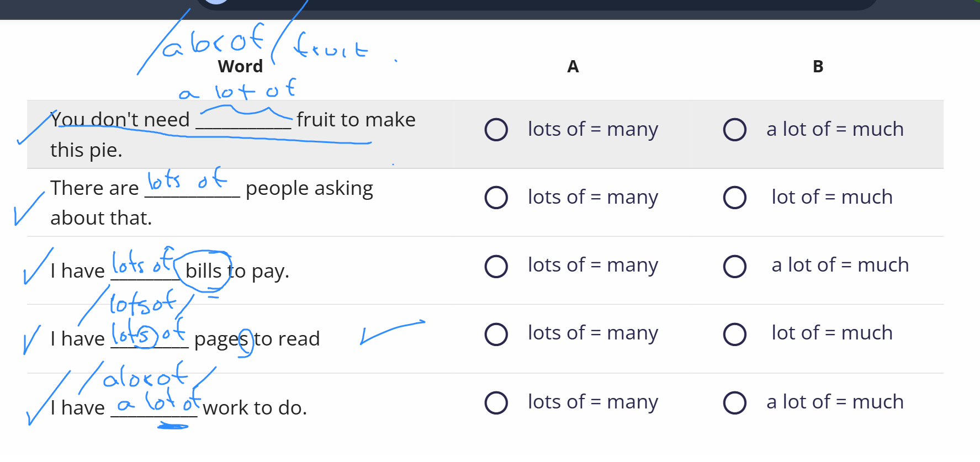Choose 'lots of = many' for people asking row
Viewport: 980px width, 462px height.
pyautogui.click(x=496, y=197)
